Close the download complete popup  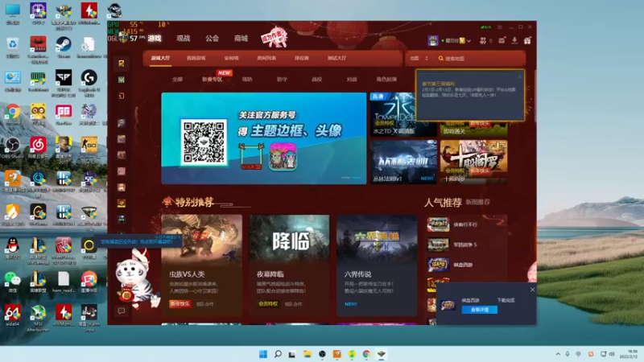tap(532, 290)
